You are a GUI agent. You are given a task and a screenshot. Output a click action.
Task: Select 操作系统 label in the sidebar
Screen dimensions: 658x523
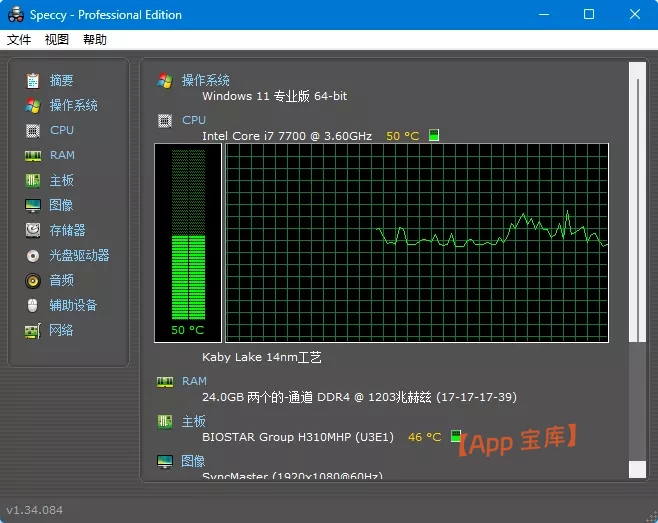coord(73,105)
